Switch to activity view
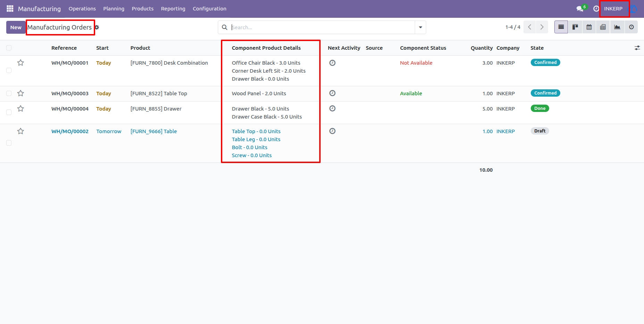644x324 pixels. (x=631, y=27)
